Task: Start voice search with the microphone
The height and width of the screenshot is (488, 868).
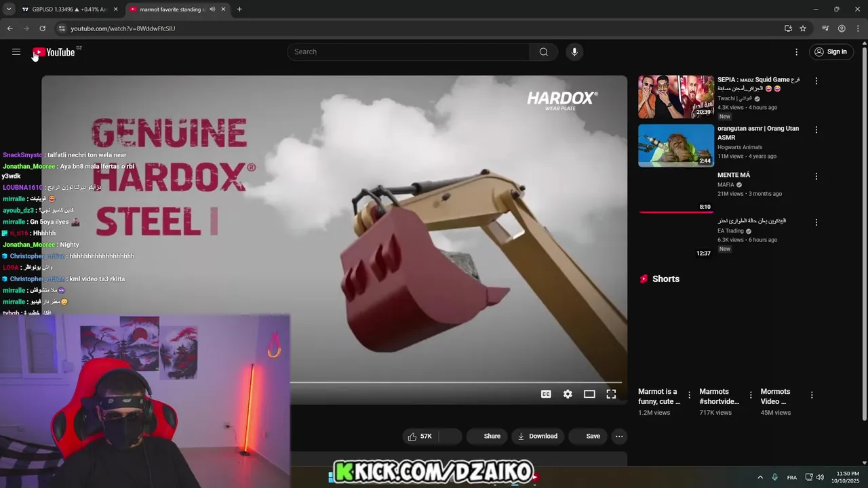Action: 574,52
